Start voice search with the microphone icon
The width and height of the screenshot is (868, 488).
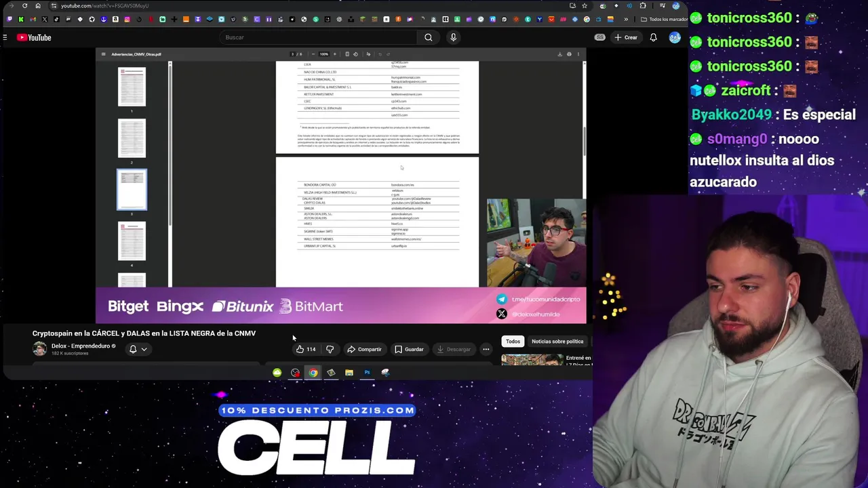click(x=454, y=37)
